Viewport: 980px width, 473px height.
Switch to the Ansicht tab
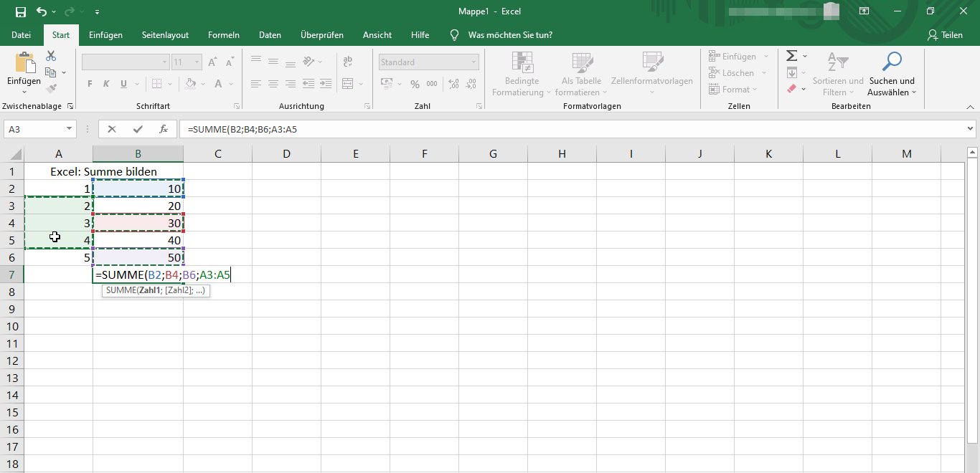click(x=377, y=35)
